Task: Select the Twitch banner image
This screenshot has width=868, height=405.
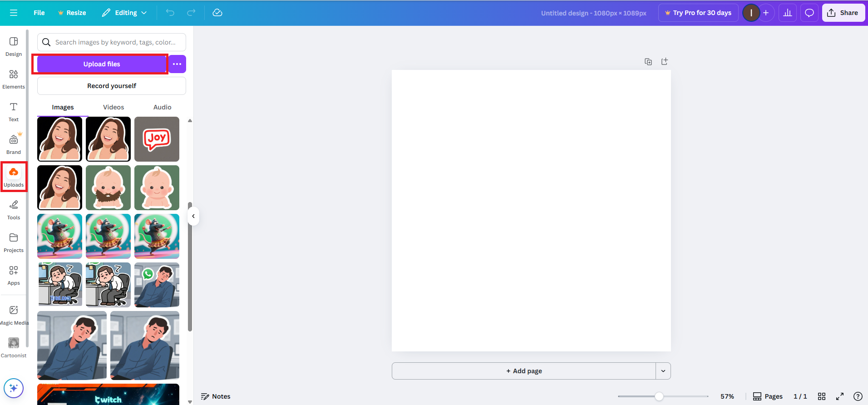Action: coord(108,394)
